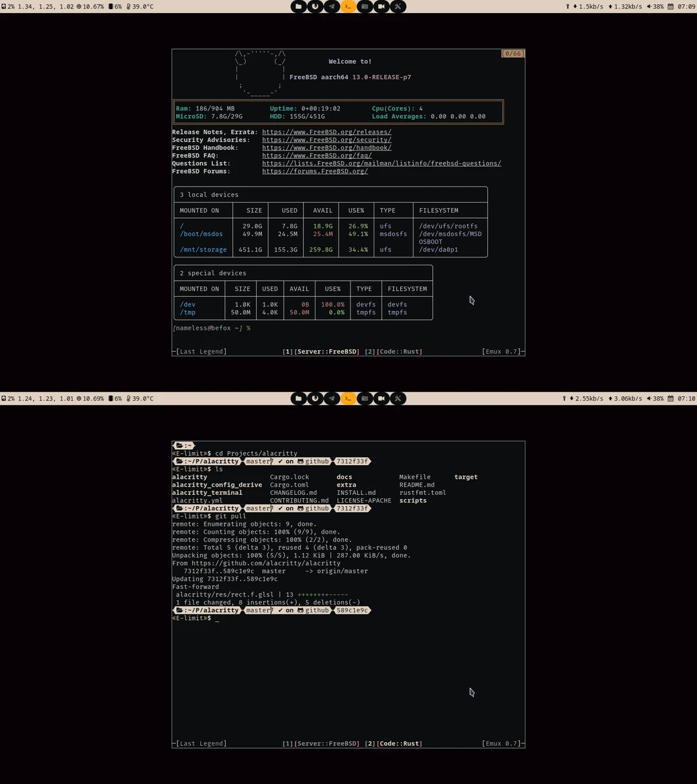Toggle the highlighted terminal launcher
Image resolution: width=697 pixels, height=784 pixels.
point(348,6)
